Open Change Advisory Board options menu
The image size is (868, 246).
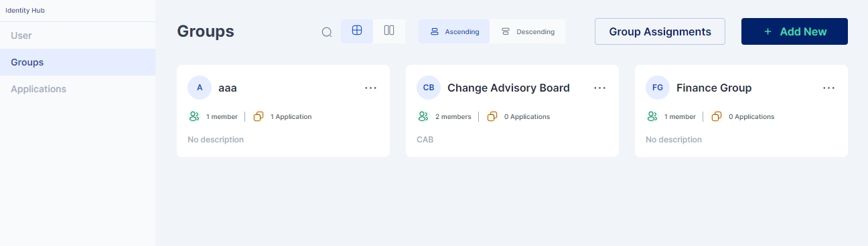click(x=600, y=88)
